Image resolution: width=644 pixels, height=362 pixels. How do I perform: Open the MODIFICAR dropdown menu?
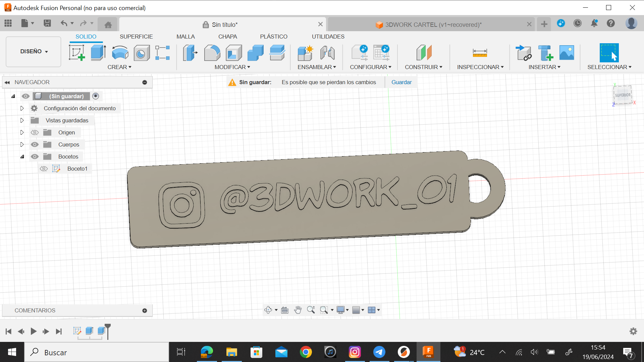coord(232,67)
